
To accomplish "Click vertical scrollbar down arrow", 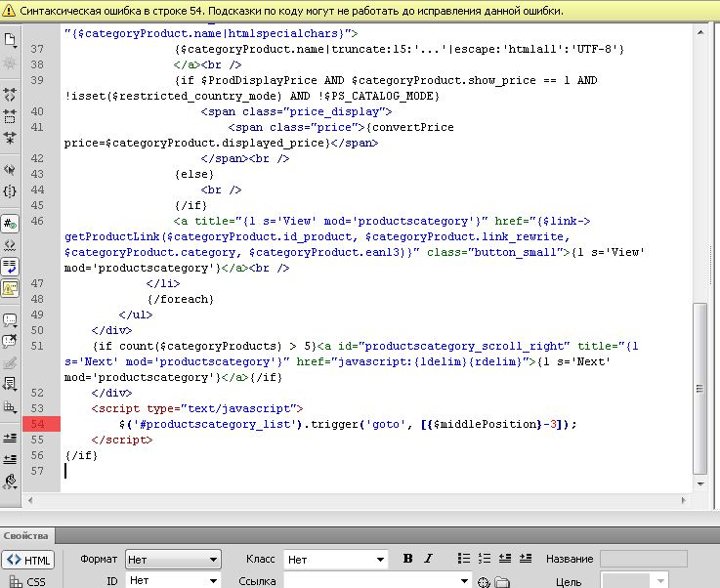I will [700, 483].
